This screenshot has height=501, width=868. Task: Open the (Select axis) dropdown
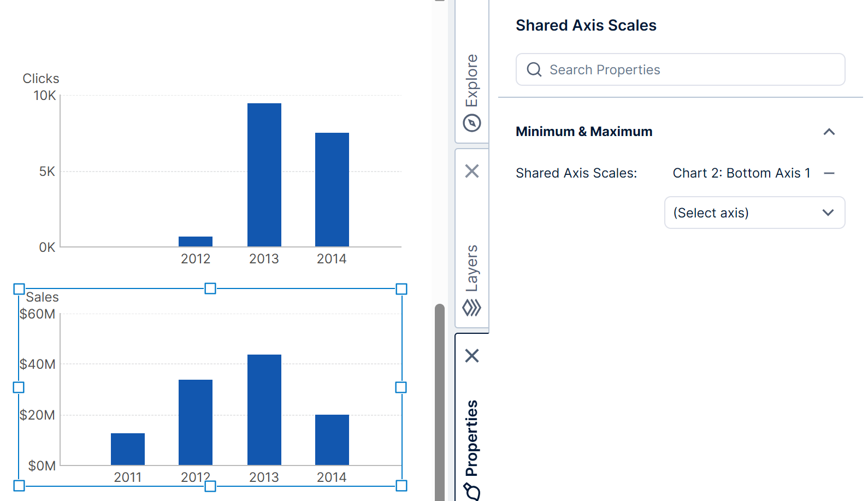[754, 213]
